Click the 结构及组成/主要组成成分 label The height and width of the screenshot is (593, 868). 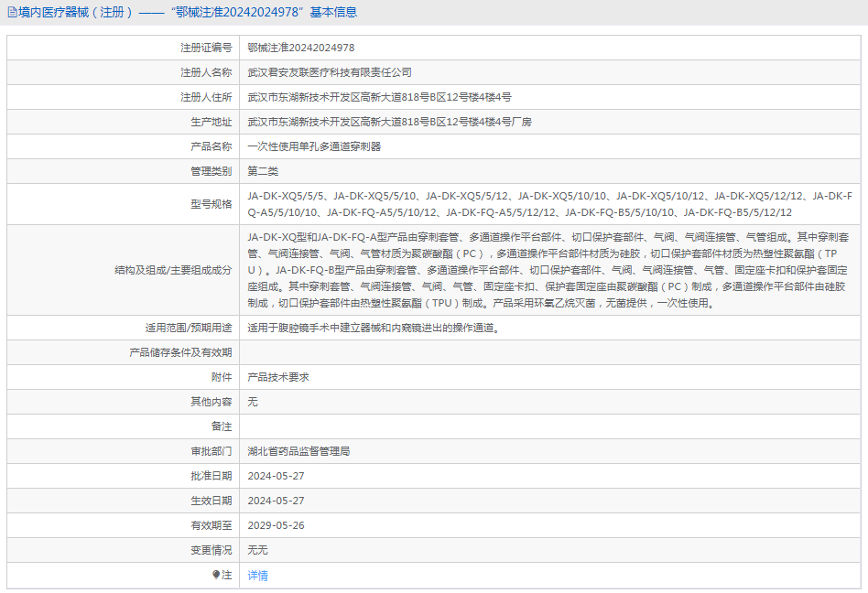[x=173, y=270]
